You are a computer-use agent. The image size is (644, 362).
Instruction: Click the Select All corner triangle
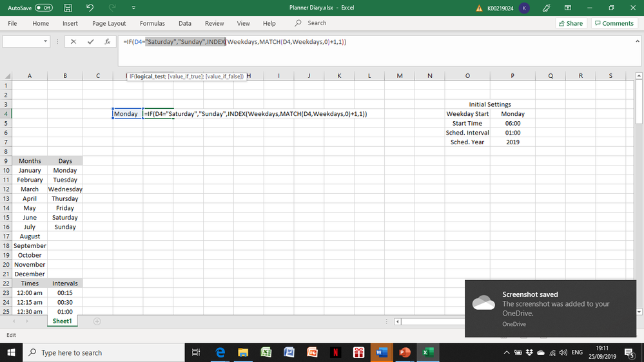tap(7, 76)
